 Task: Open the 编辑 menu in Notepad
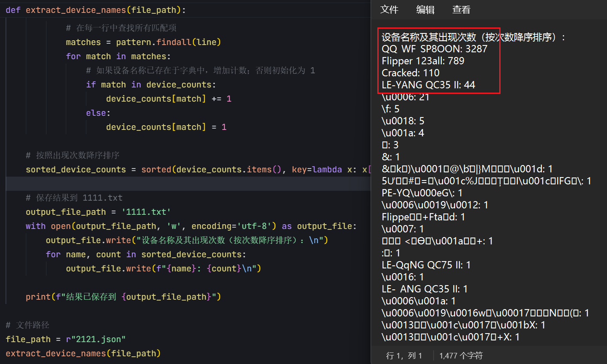coord(425,9)
